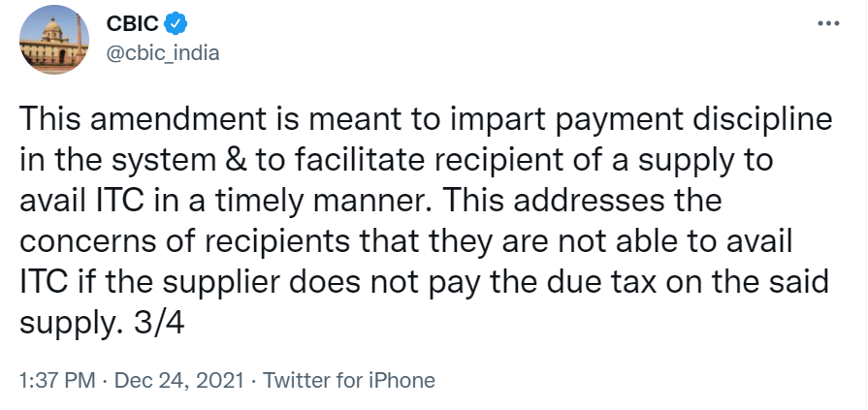
Task: Open the @cbic_india handle link
Action: [x=162, y=52]
